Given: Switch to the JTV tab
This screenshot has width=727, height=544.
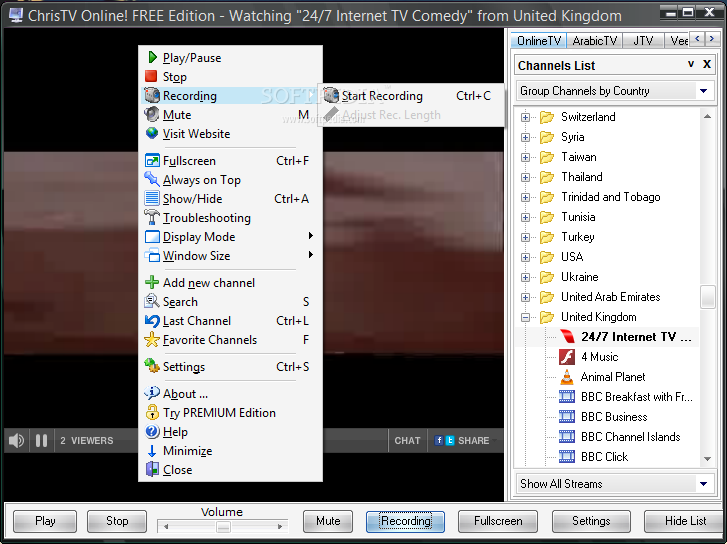Looking at the screenshot, I should click(643, 41).
